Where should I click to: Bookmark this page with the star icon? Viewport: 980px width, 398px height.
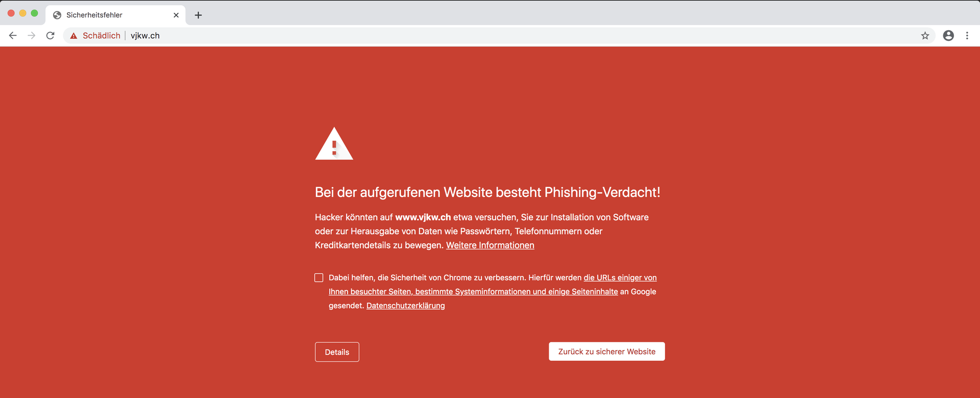[x=925, y=35]
